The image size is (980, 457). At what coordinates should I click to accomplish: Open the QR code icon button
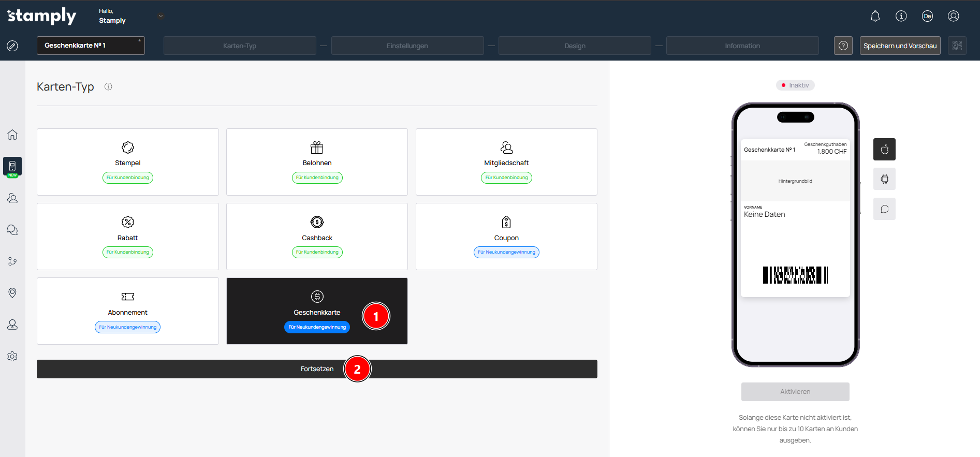[x=957, y=46]
